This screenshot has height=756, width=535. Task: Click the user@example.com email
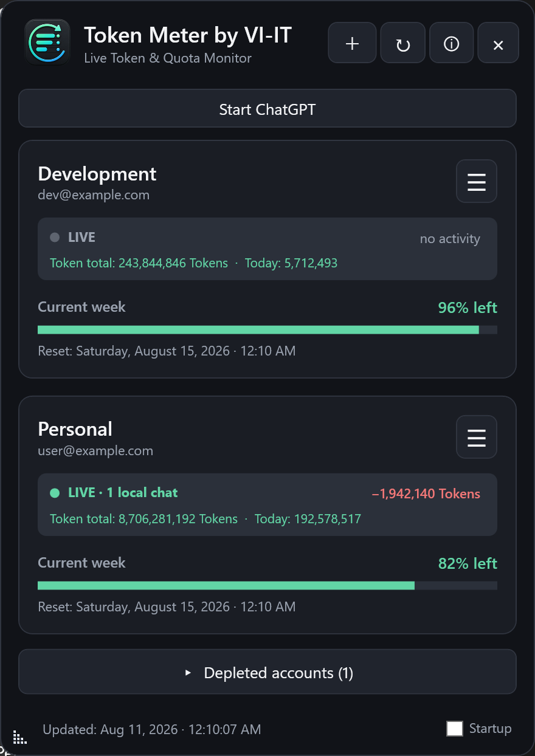pos(95,451)
